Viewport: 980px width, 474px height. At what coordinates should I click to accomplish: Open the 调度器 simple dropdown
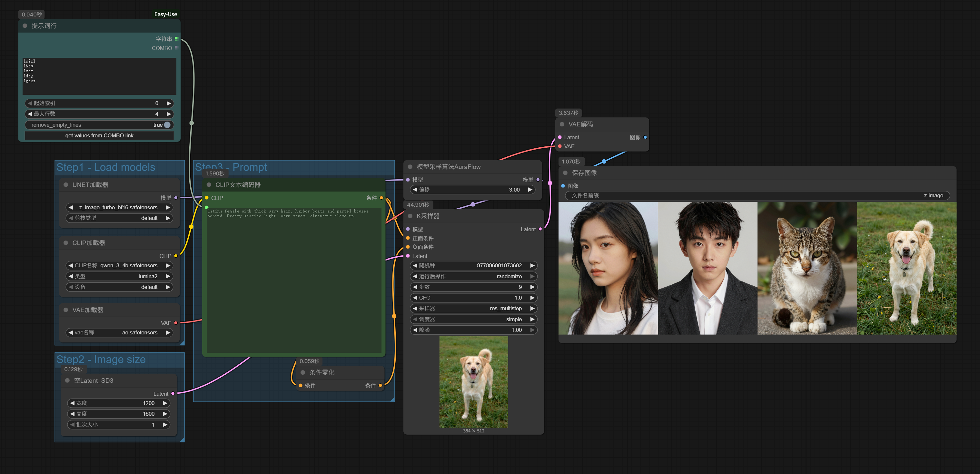(473, 319)
